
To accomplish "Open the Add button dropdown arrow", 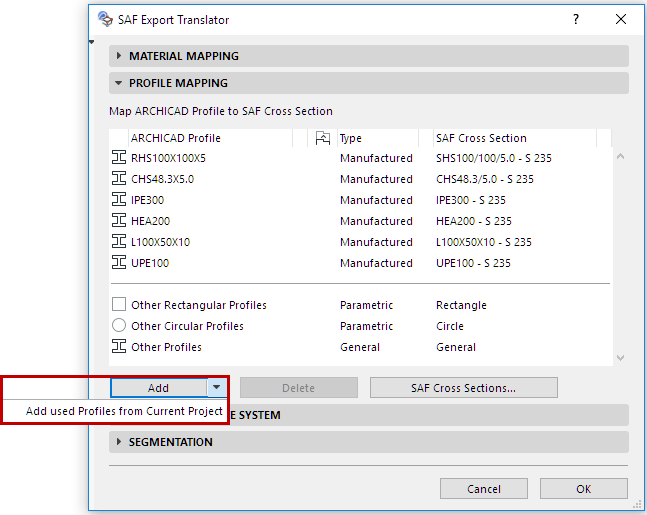I will 217,388.
